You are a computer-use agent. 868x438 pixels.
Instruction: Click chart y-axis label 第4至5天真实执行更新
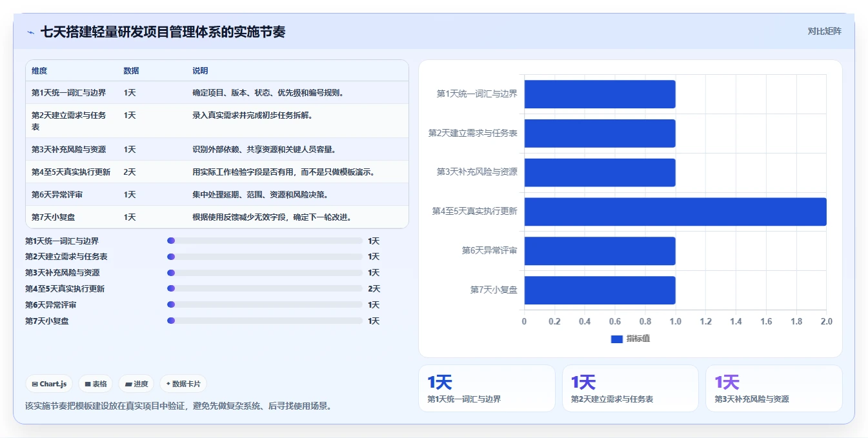click(x=475, y=211)
